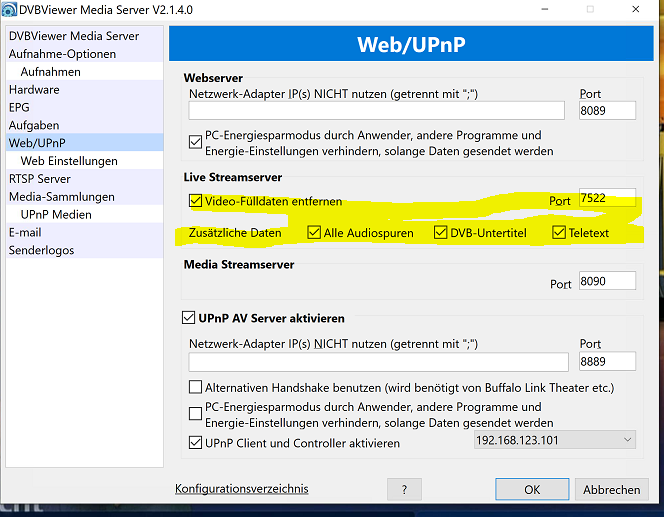Image resolution: width=664 pixels, height=517 pixels.
Task: Click Webserver excluded network adapter IP field
Action: pyautogui.click(x=376, y=111)
